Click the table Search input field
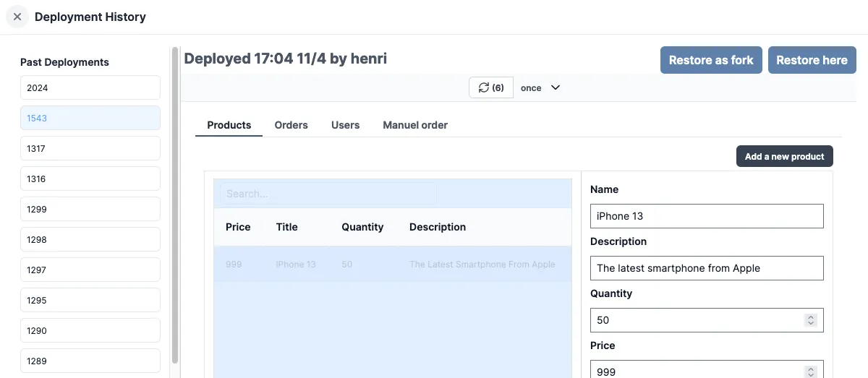The width and height of the screenshot is (868, 378). click(328, 194)
